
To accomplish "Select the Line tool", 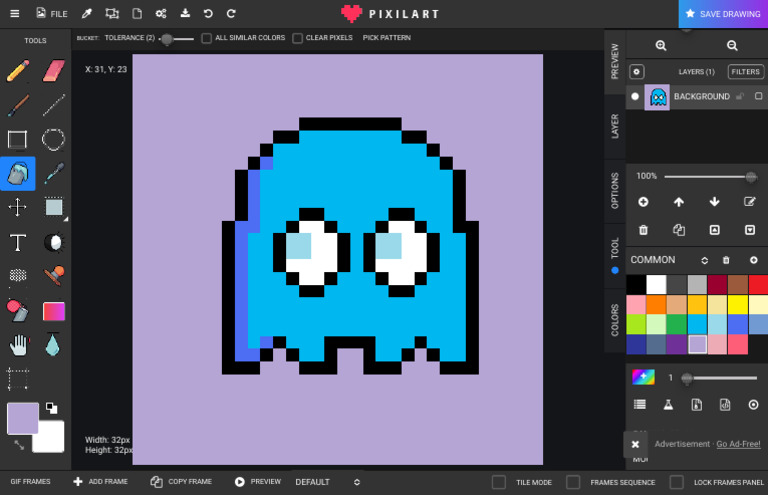I will coord(53,105).
